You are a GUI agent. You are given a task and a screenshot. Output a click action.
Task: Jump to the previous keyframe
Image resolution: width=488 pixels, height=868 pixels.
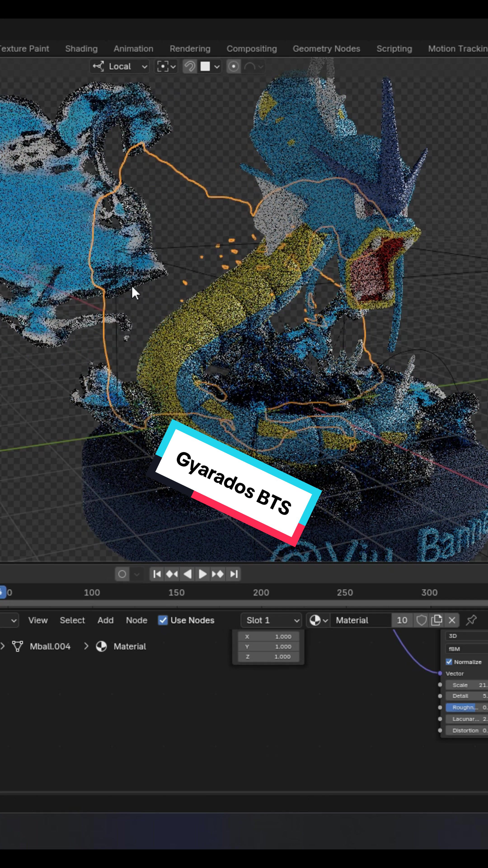pyautogui.click(x=172, y=574)
